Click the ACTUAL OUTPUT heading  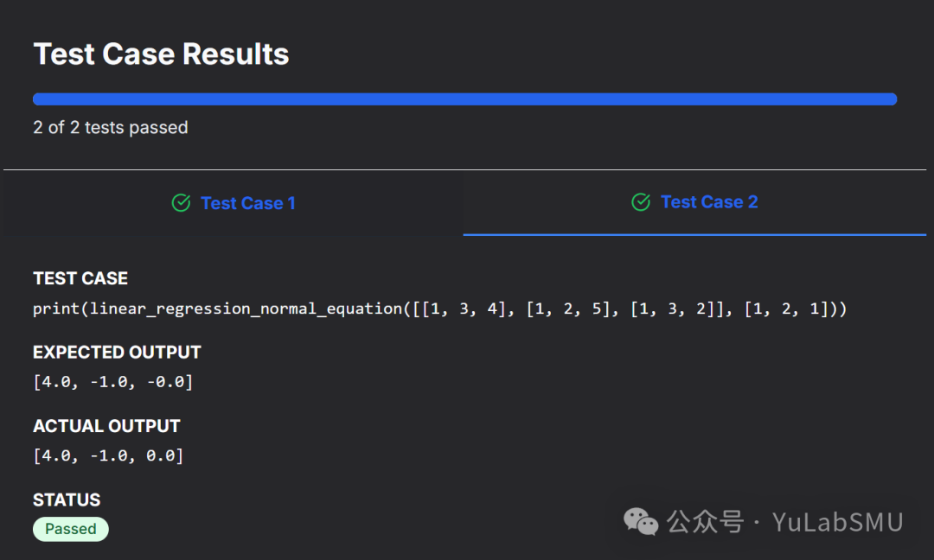pos(106,426)
